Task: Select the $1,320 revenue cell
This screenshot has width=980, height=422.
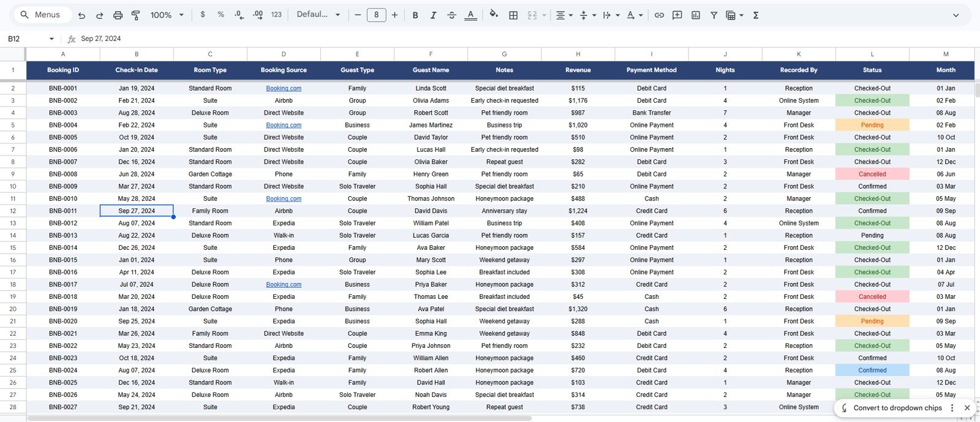Action: tap(578, 309)
